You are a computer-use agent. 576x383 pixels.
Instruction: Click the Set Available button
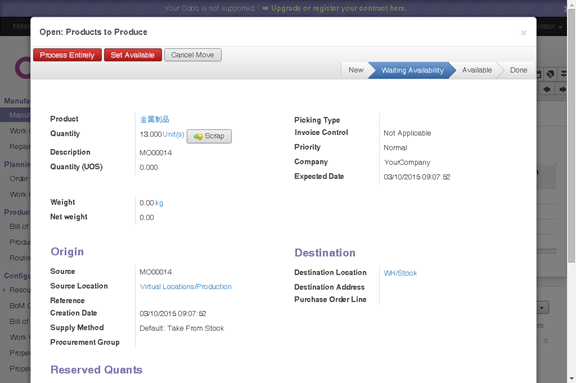point(133,55)
